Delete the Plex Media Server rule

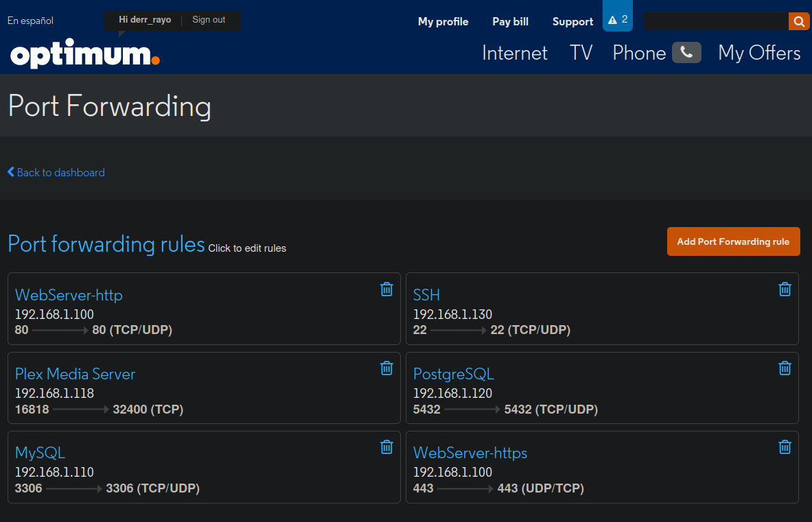tap(386, 368)
